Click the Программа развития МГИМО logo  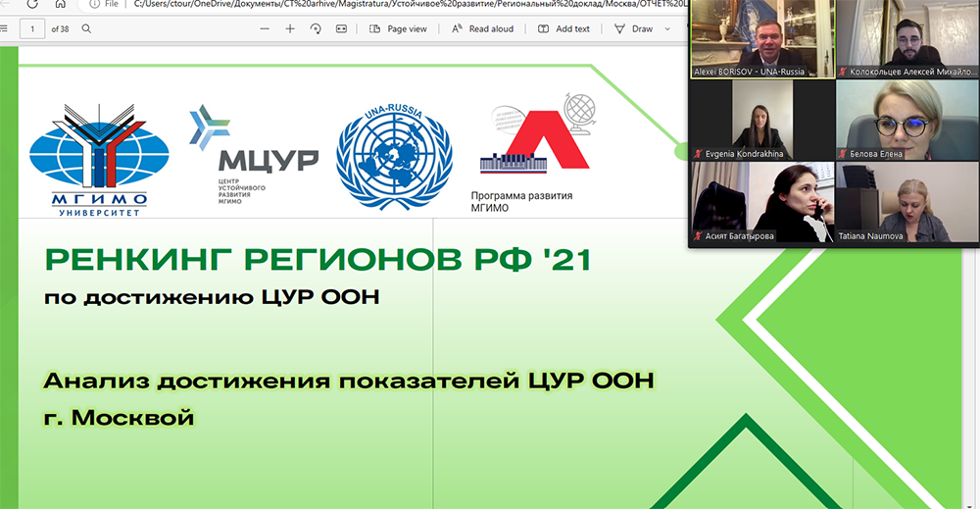pyautogui.click(x=535, y=153)
